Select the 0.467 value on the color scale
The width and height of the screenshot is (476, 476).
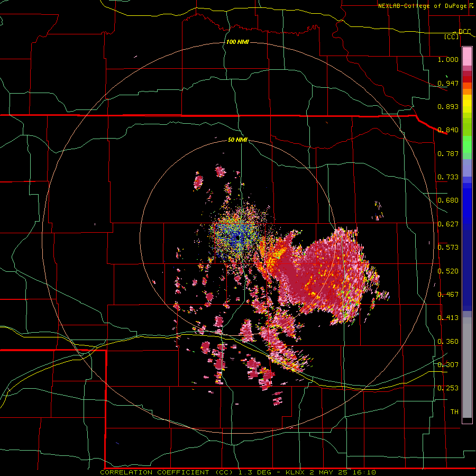448,295
